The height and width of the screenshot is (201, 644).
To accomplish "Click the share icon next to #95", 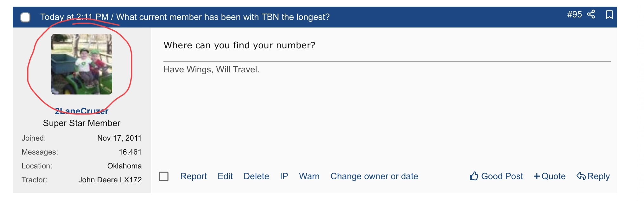I will point(591,14).
